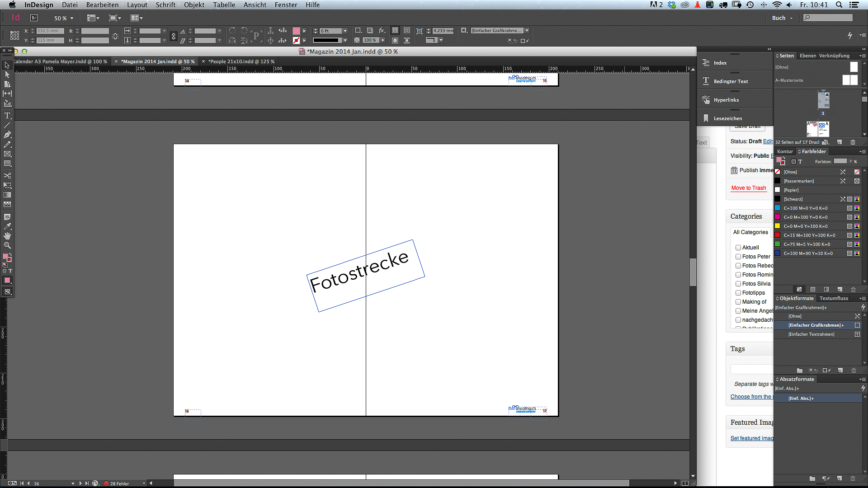Select the Zoom magnifier tool
This screenshot has height=488, width=868.
(7, 245)
